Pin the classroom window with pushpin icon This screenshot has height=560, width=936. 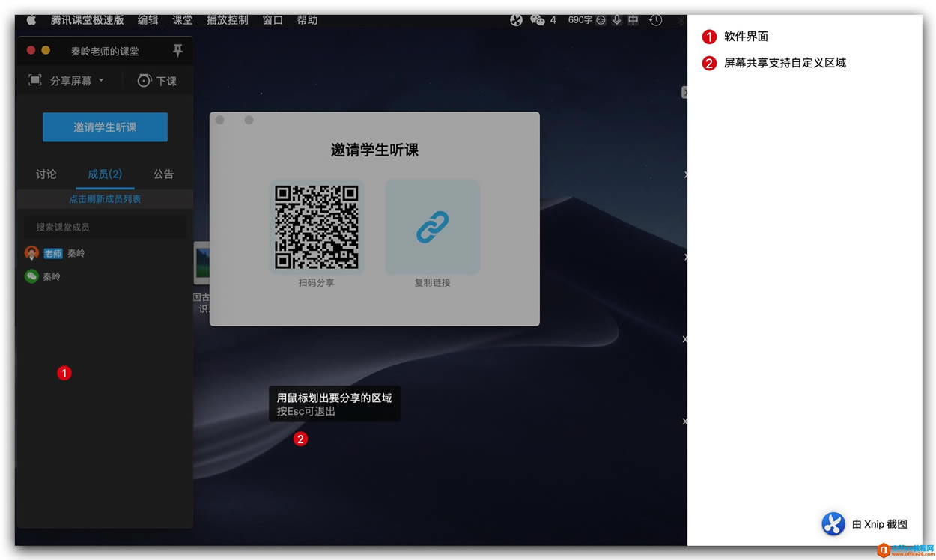click(x=177, y=50)
